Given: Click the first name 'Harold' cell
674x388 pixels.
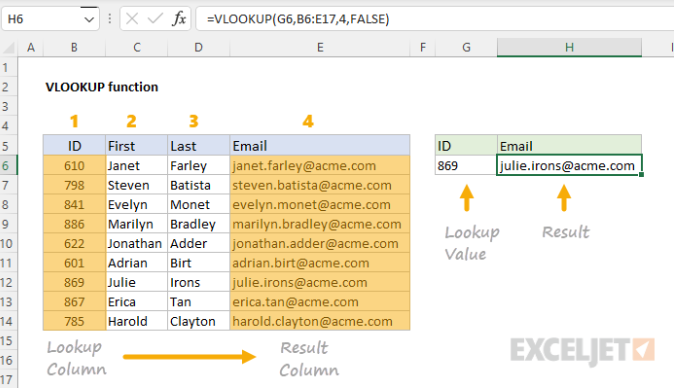Looking at the screenshot, I should [x=137, y=321].
